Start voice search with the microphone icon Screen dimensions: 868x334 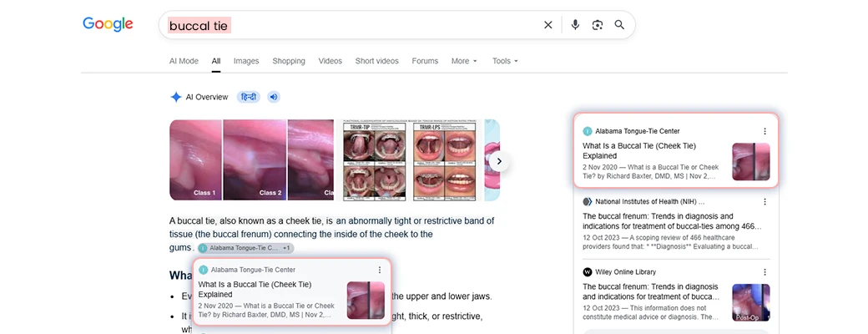point(575,25)
